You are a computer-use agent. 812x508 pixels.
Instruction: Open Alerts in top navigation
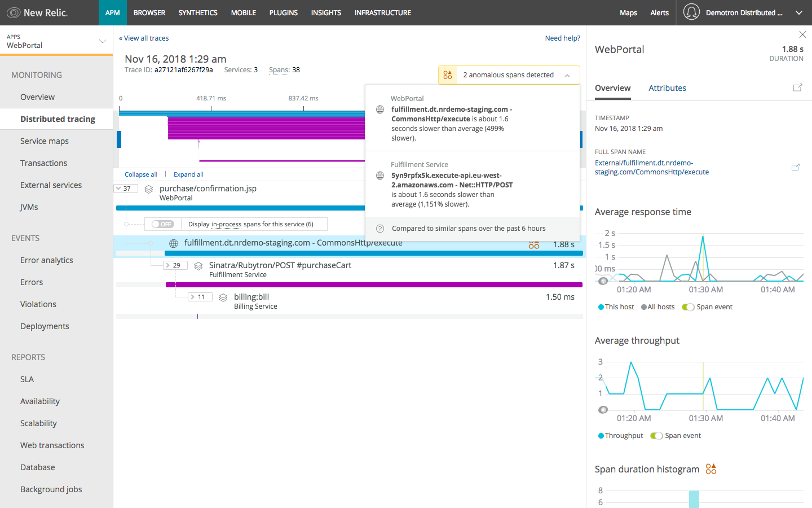click(659, 12)
